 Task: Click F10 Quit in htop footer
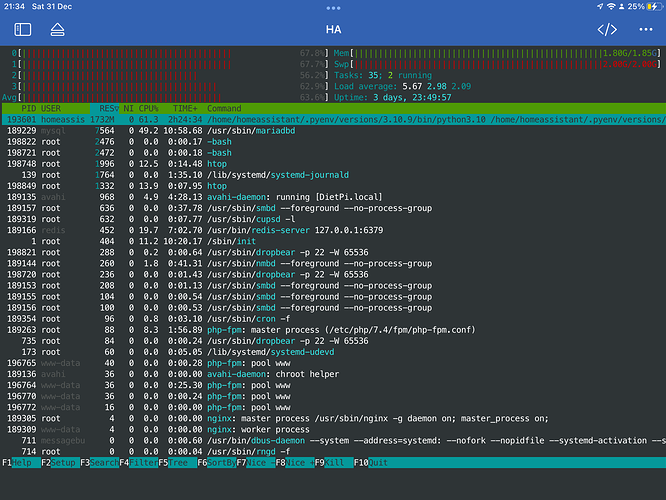coord(371,463)
